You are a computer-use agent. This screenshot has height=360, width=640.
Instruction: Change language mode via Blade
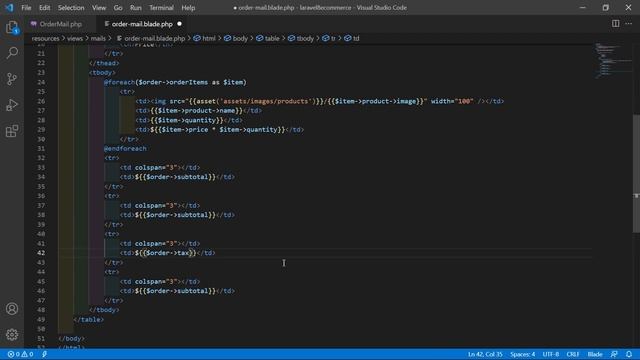pyautogui.click(x=595, y=354)
